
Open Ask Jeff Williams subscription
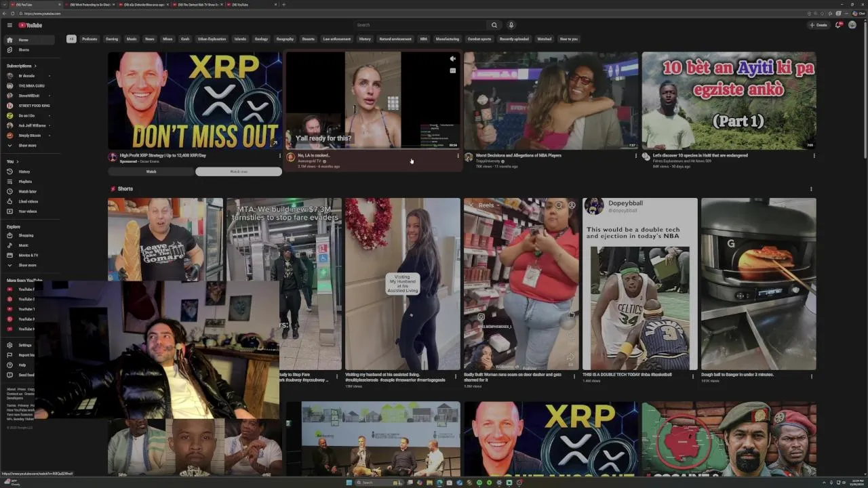[x=28, y=125]
